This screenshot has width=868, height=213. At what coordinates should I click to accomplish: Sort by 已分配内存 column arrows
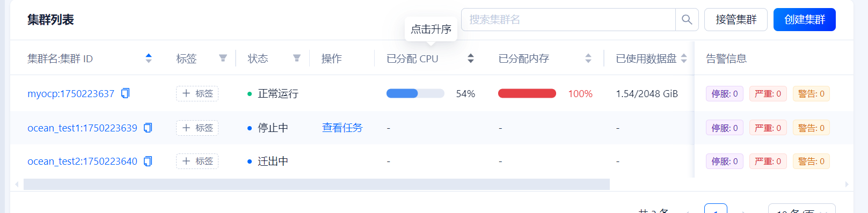(588, 58)
